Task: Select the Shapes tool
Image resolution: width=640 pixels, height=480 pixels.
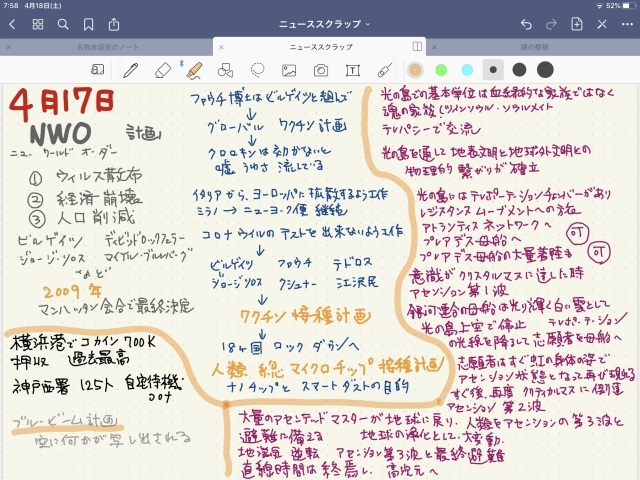Action: pyautogui.click(x=225, y=70)
